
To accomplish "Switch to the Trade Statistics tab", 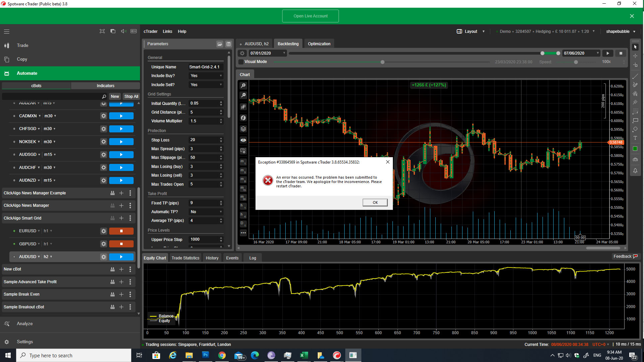I will 185,258.
